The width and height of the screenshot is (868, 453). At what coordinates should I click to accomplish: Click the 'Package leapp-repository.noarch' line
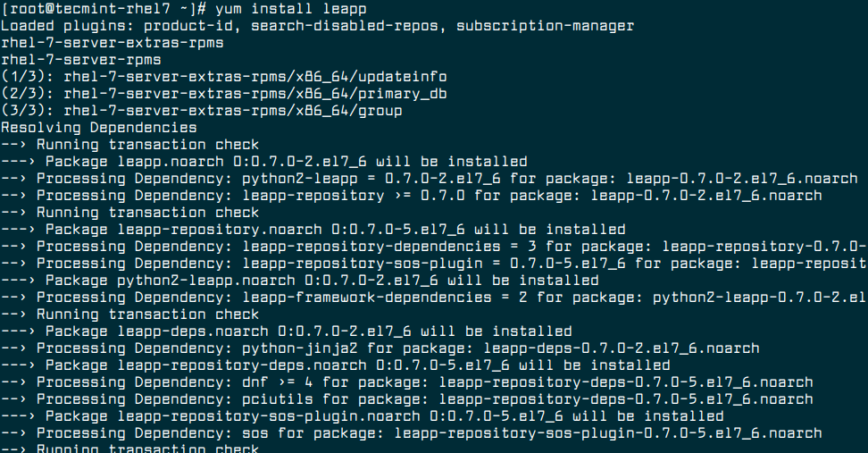313,230
